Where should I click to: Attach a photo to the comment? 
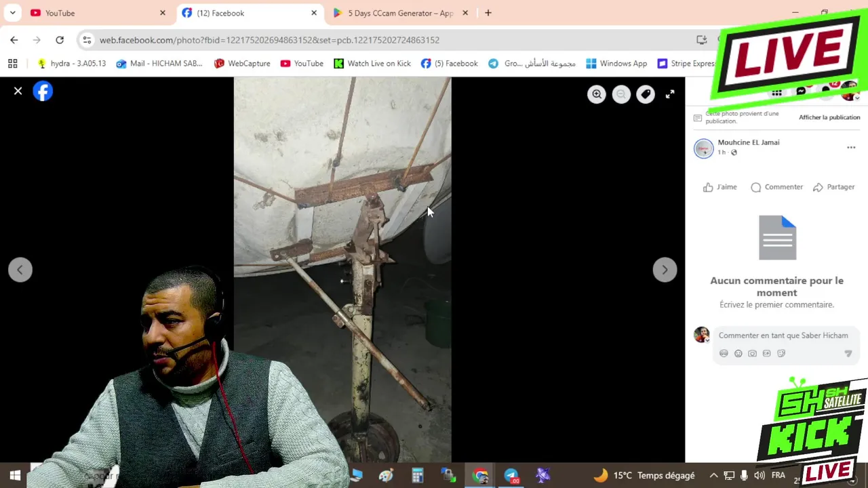[x=752, y=353]
